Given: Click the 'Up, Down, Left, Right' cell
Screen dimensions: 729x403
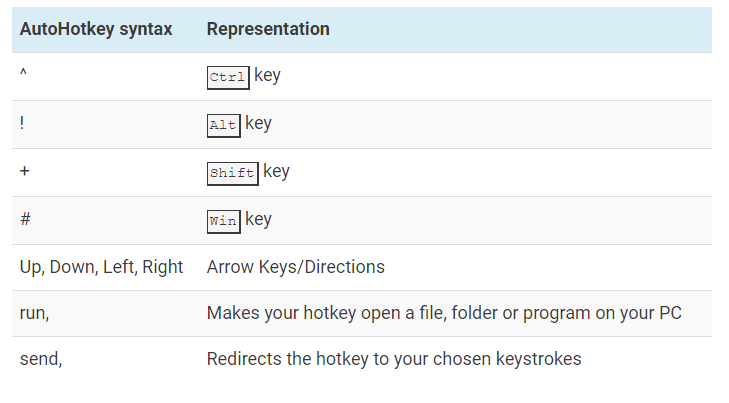Looking at the screenshot, I should [101, 267].
